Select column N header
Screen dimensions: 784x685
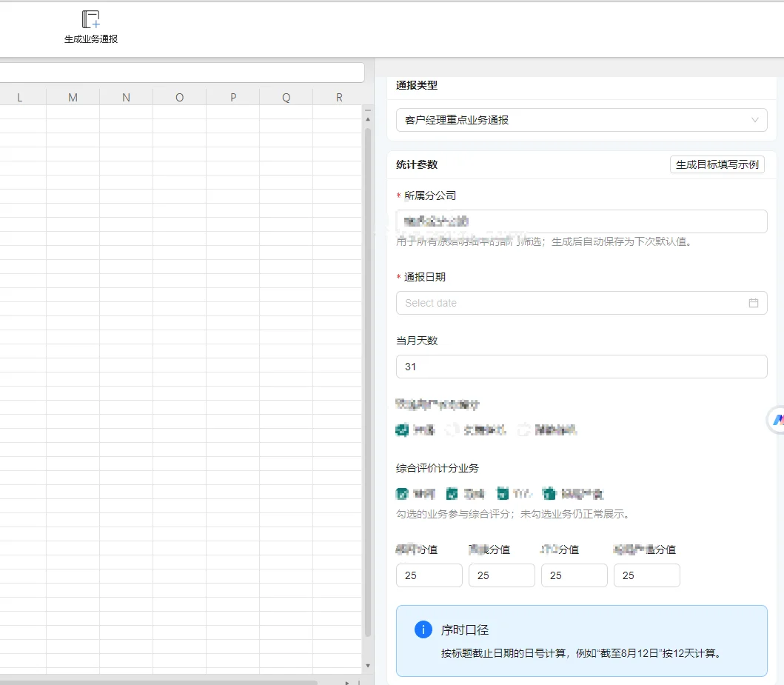[x=126, y=98]
